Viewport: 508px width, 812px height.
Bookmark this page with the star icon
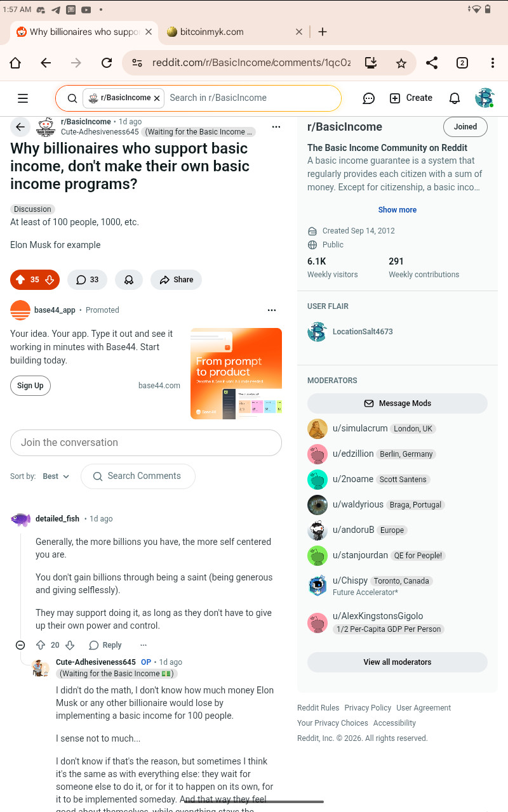(x=401, y=63)
